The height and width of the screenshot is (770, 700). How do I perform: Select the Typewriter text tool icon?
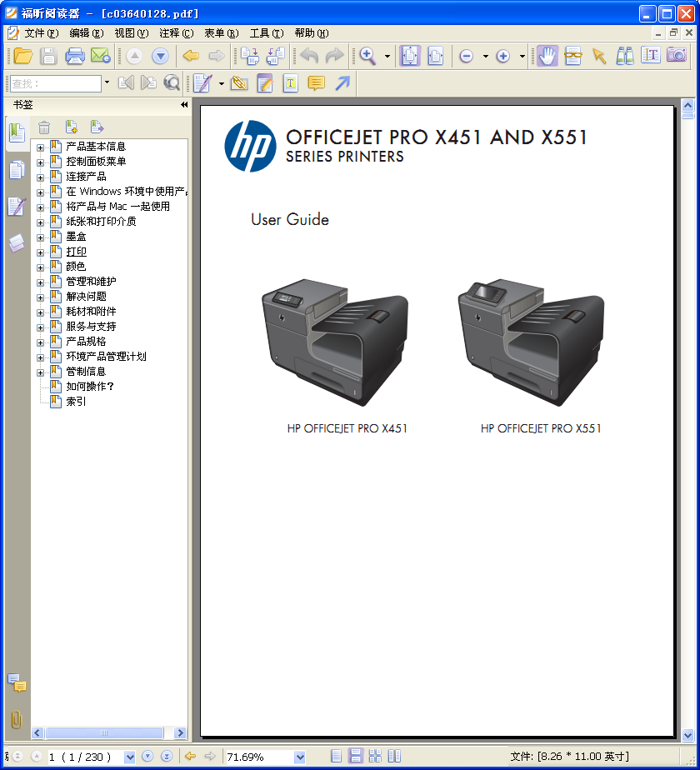650,56
